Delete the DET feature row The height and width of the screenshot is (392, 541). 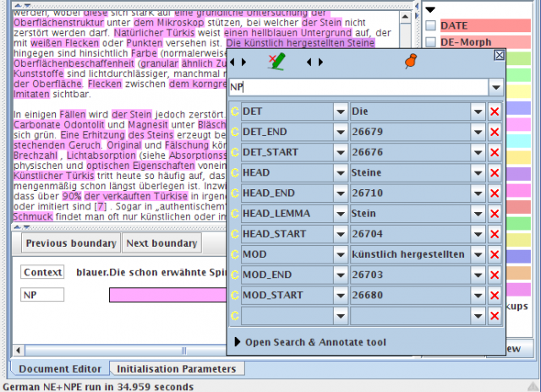click(x=495, y=112)
